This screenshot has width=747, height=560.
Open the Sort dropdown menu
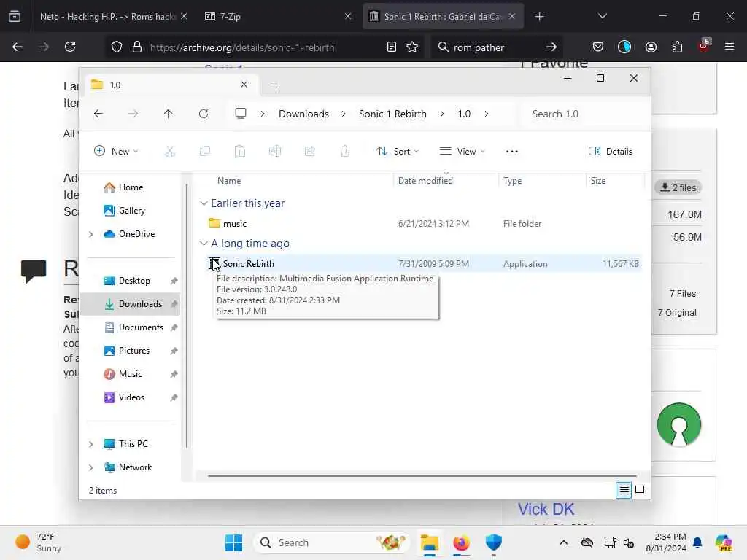(398, 152)
